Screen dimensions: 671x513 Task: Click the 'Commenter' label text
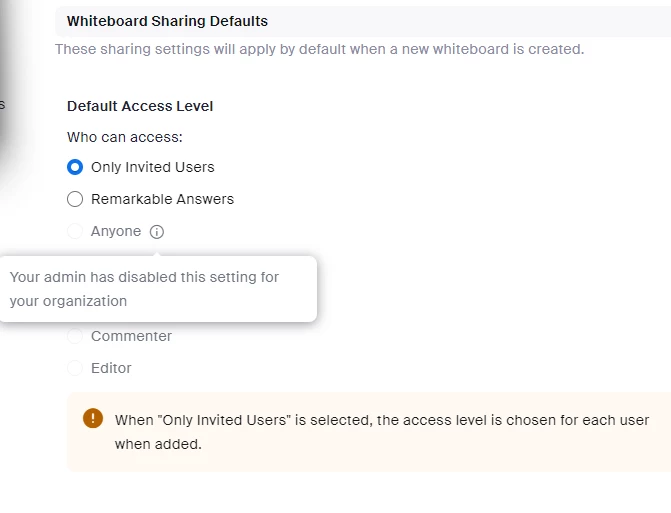[131, 336]
